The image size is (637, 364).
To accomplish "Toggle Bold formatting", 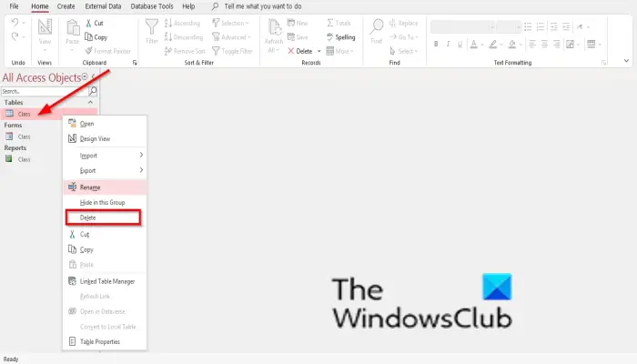I will click(x=436, y=44).
